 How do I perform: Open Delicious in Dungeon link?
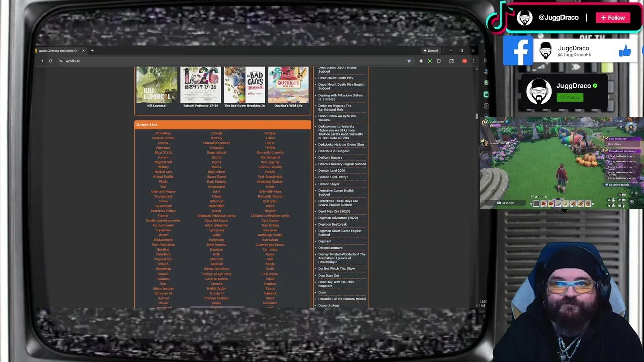[x=334, y=151]
